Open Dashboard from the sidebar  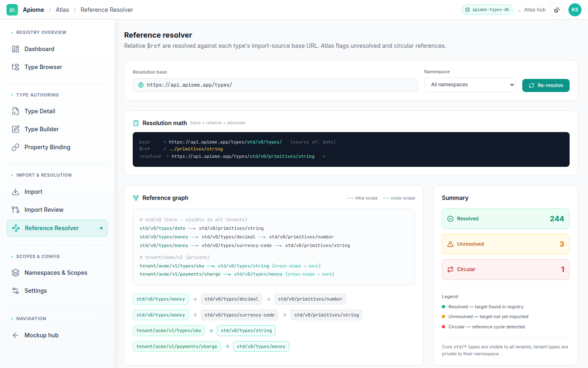[57, 49]
